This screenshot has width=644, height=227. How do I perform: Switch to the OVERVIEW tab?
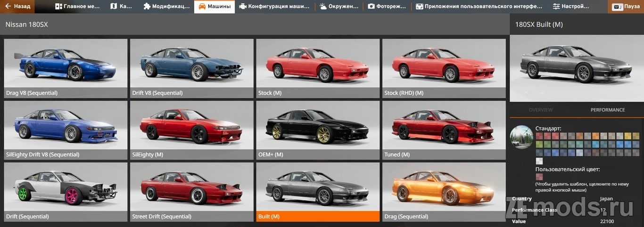click(x=540, y=110)
